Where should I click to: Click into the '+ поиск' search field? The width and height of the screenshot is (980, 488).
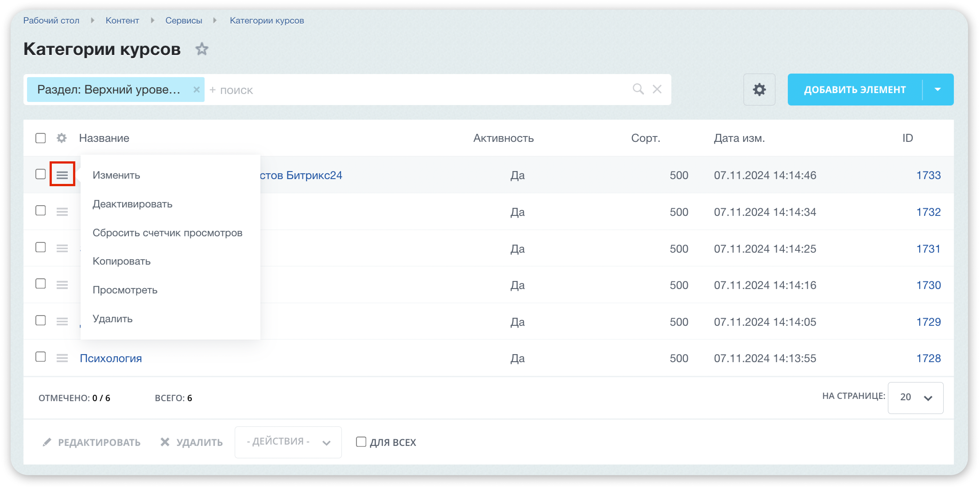pyautogui.click(x=418, y=90)
